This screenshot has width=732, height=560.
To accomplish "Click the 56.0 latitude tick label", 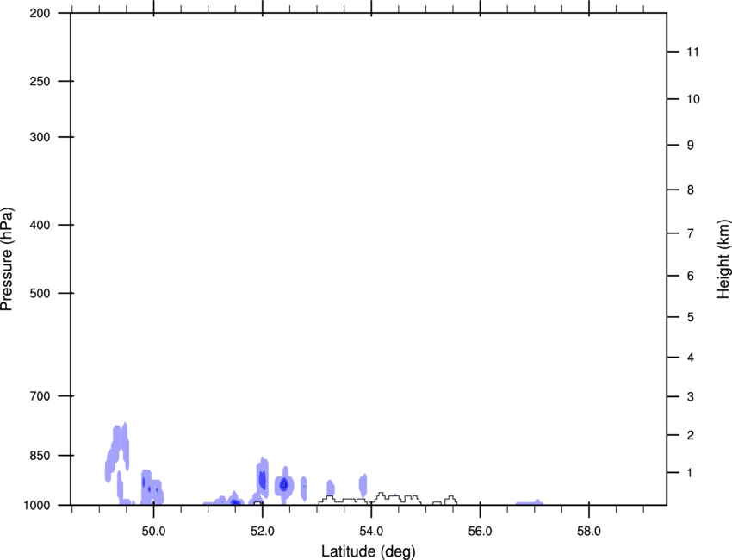I will (480, 531).
